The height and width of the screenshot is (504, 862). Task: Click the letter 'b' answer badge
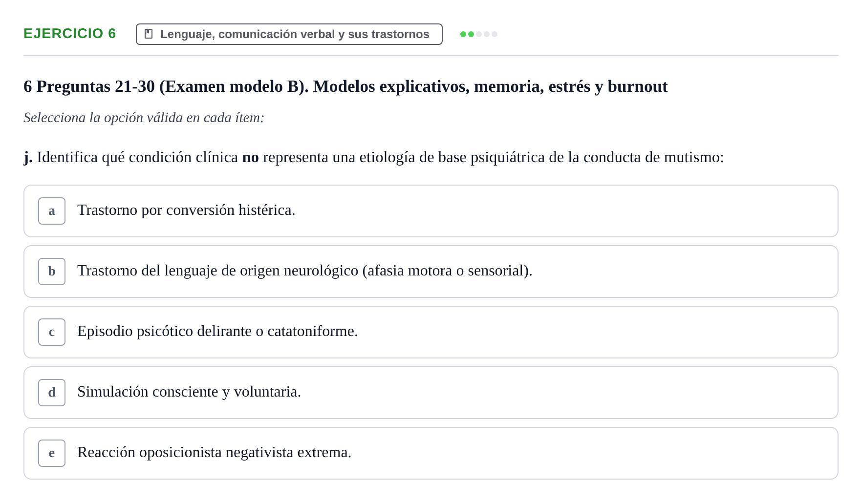52,272
